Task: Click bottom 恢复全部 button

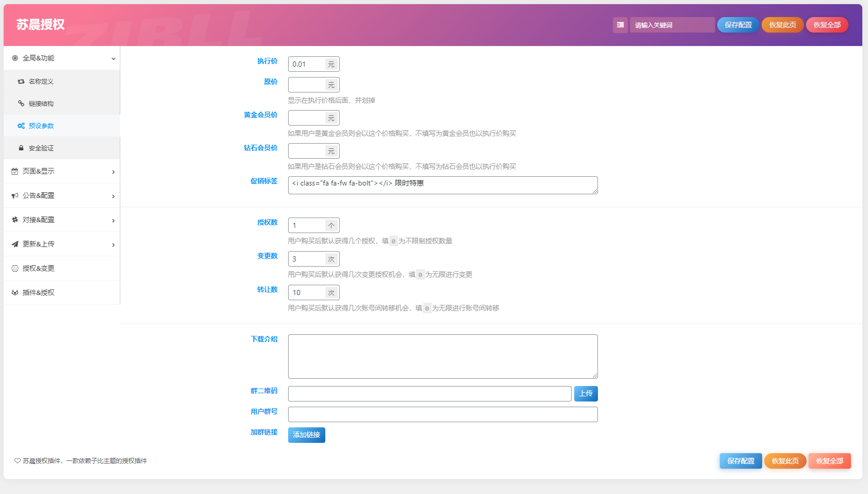Action: [x=829, y=461]
